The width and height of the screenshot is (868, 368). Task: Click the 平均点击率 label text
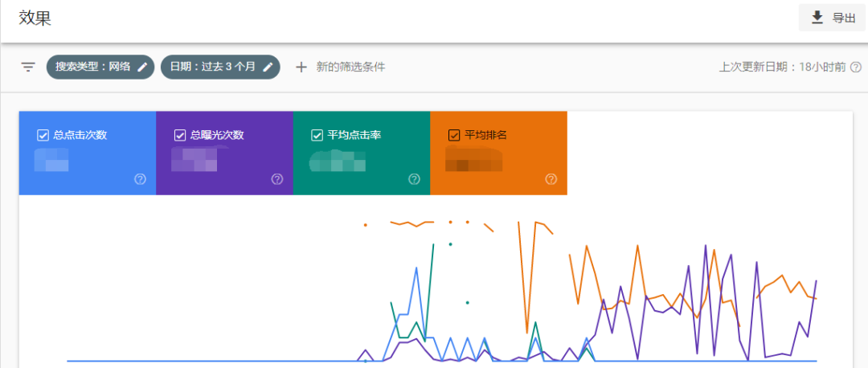tap(354, 135)
